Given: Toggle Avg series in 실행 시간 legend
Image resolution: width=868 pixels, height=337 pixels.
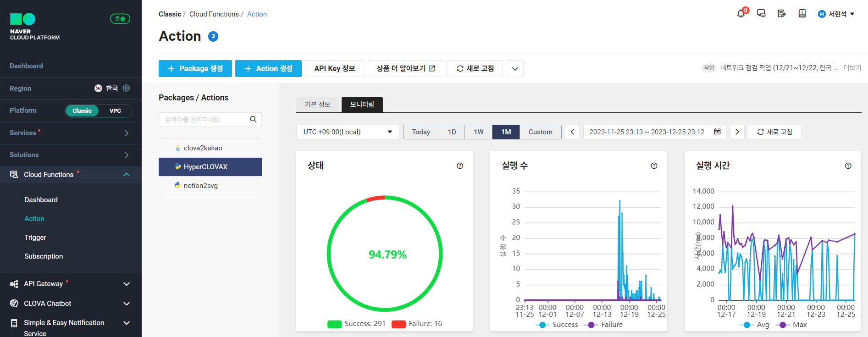Looking at the screenshot, I should click(755, 325).
